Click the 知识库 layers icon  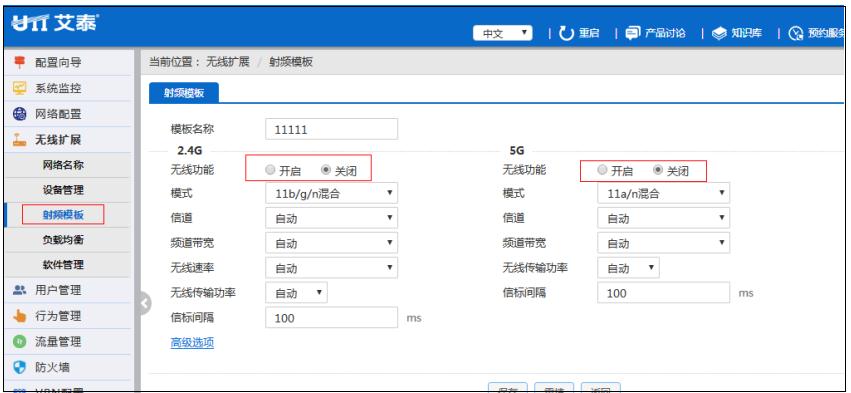[719, 34]
